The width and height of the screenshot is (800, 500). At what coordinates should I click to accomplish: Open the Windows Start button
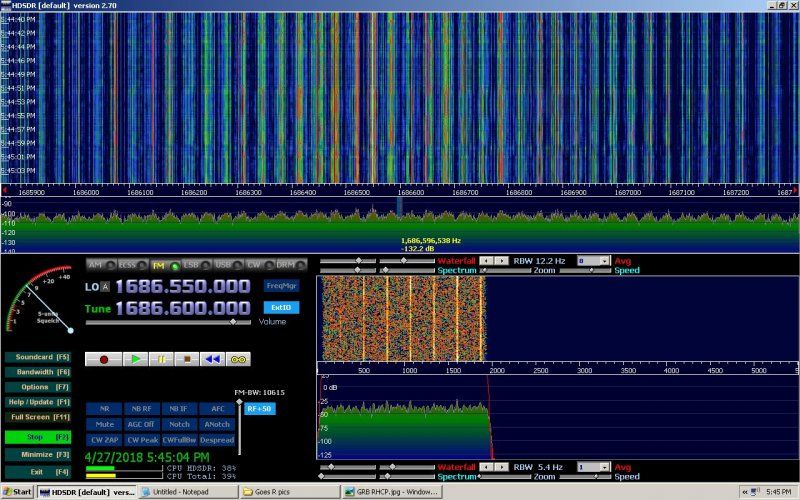coord(17,492)
